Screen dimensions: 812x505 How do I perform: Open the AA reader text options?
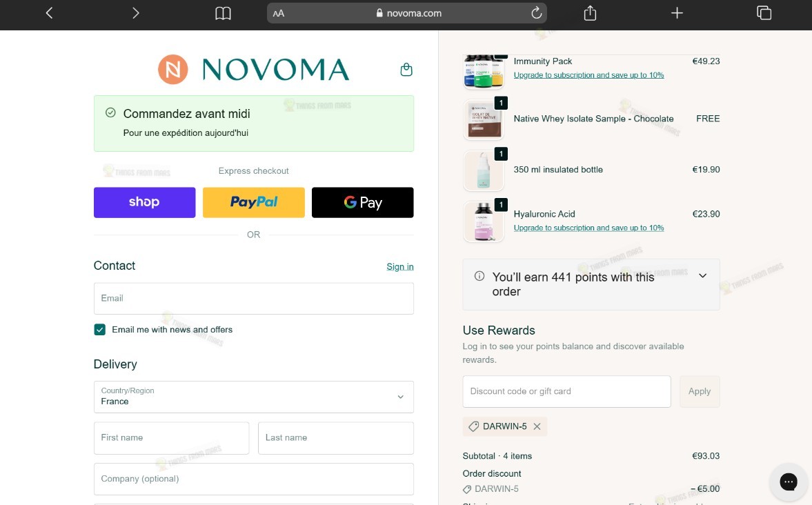(x=279, y=14)
